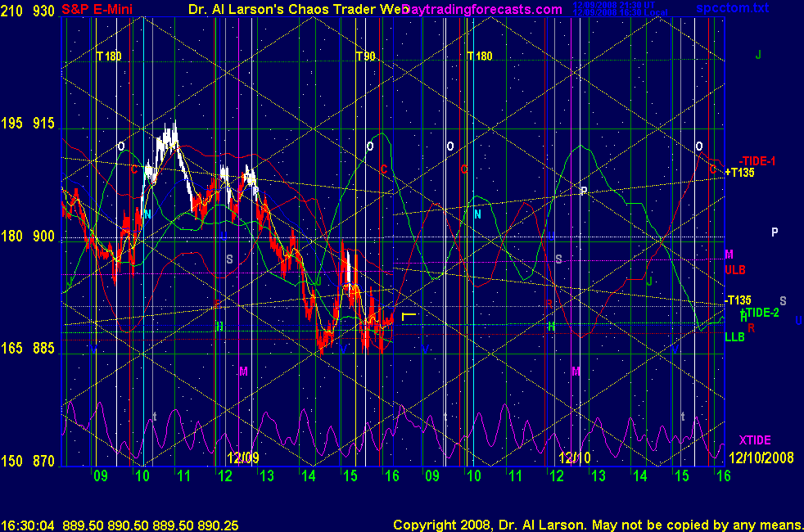Click the "165 885" price axis label
The width and height of the screenshot is (804, 532).
click(x=27, y=348)
